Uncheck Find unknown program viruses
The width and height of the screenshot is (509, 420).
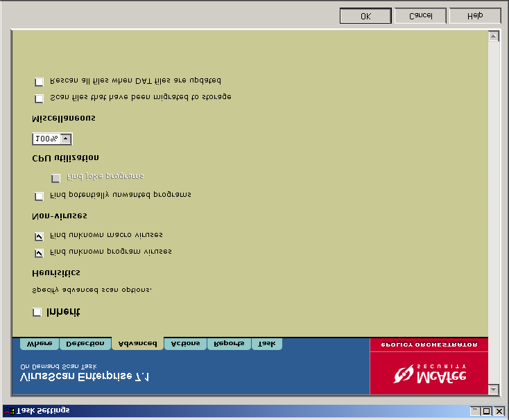[x=39, y=253]
